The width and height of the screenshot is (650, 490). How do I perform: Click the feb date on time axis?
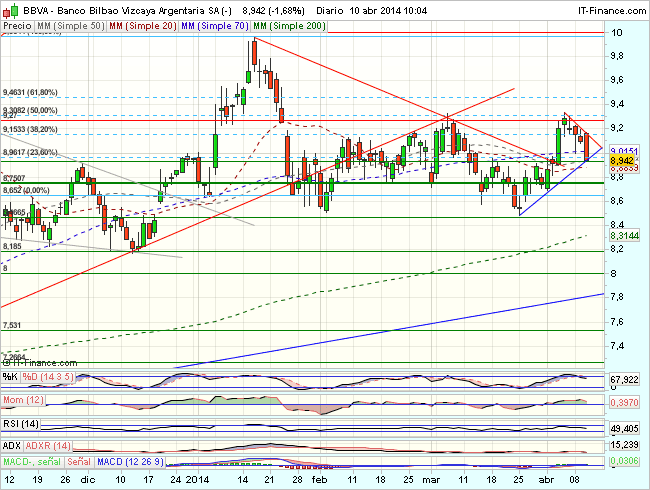pos(320,480)
